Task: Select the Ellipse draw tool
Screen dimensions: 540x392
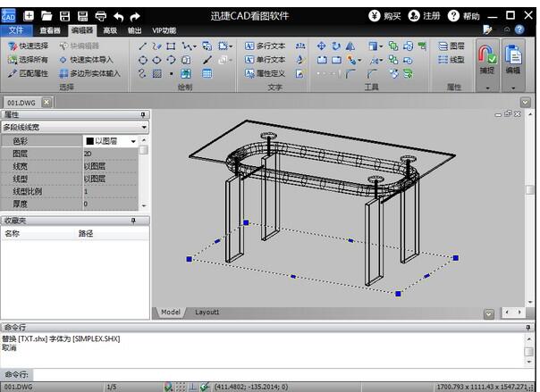Action: [x=156, y=60]
